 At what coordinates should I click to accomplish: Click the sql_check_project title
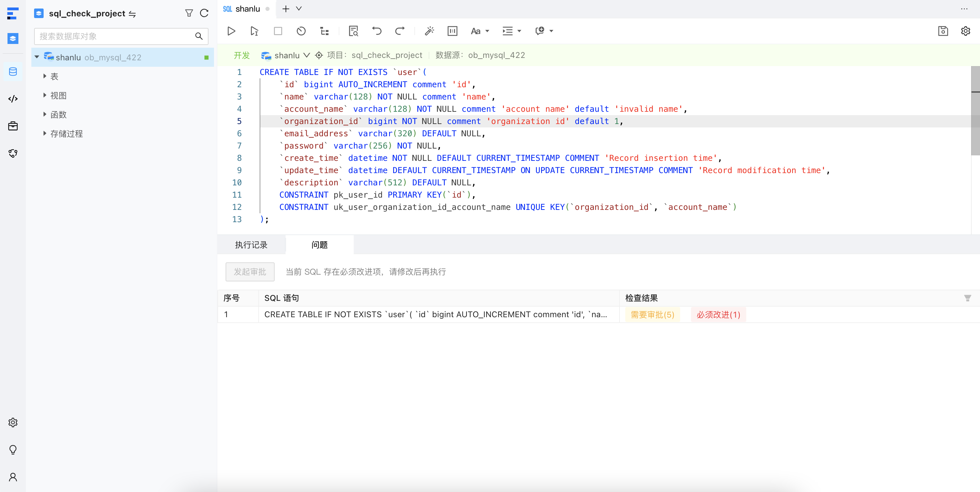click(87, 14)
